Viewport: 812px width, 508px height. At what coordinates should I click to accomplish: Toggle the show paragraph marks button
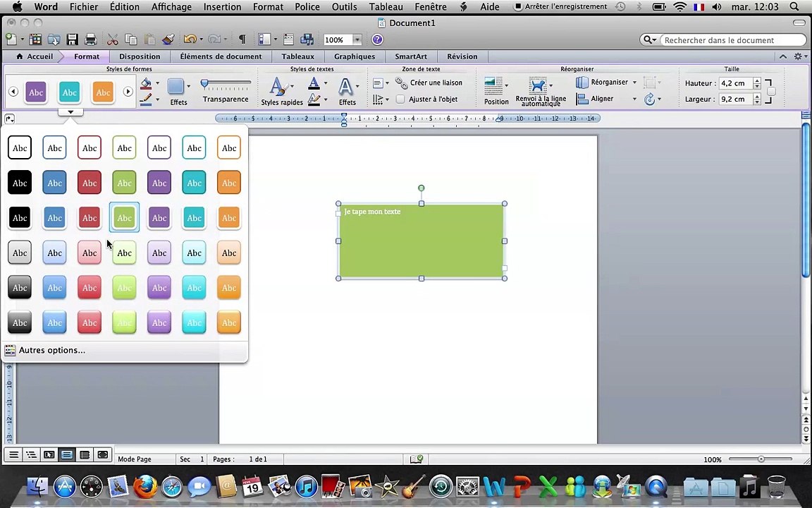click(x=242, y=40)
